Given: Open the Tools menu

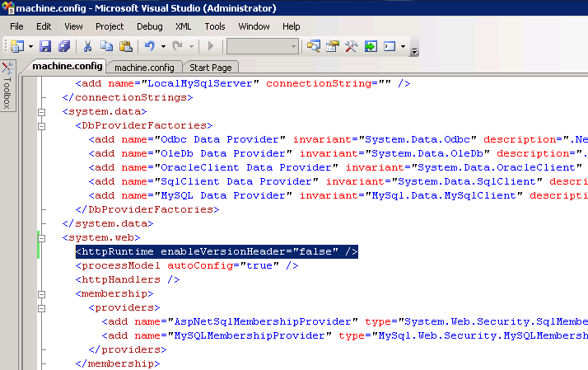Looking at the screenshot, I should coord(215,26).
